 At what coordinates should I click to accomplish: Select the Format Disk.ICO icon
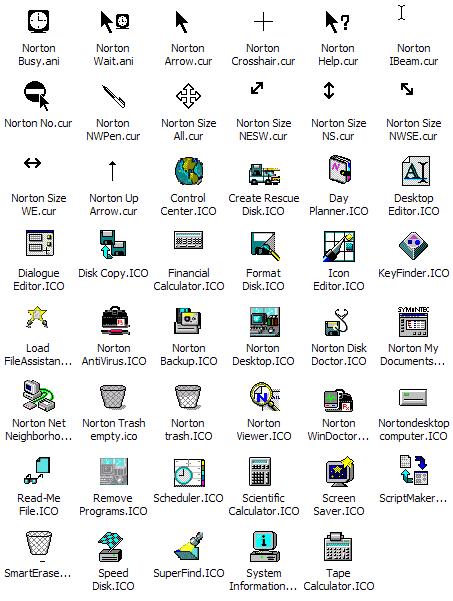click(265, 245)
